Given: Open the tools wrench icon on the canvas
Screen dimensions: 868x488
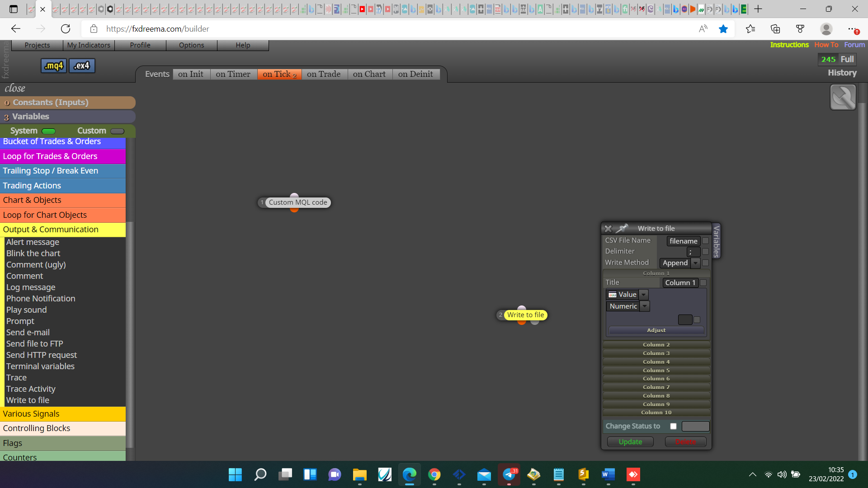Looking at the screenshot, I should pos(843,97).
